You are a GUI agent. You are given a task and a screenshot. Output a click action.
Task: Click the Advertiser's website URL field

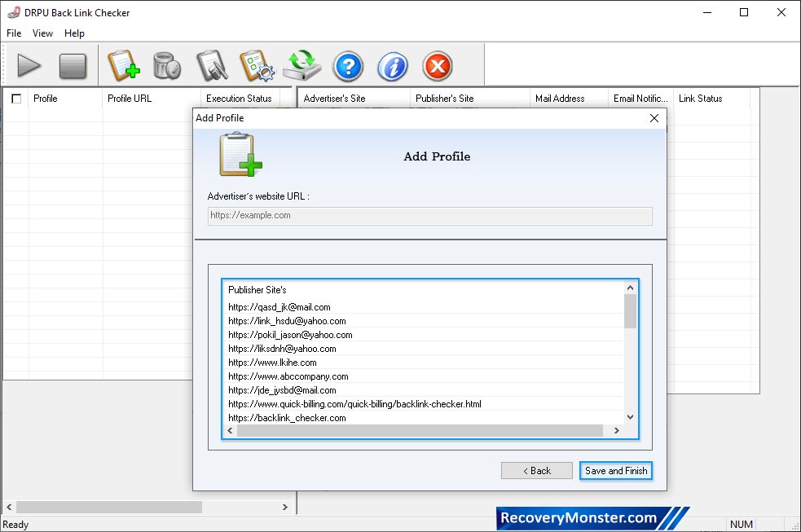point(429,215)
